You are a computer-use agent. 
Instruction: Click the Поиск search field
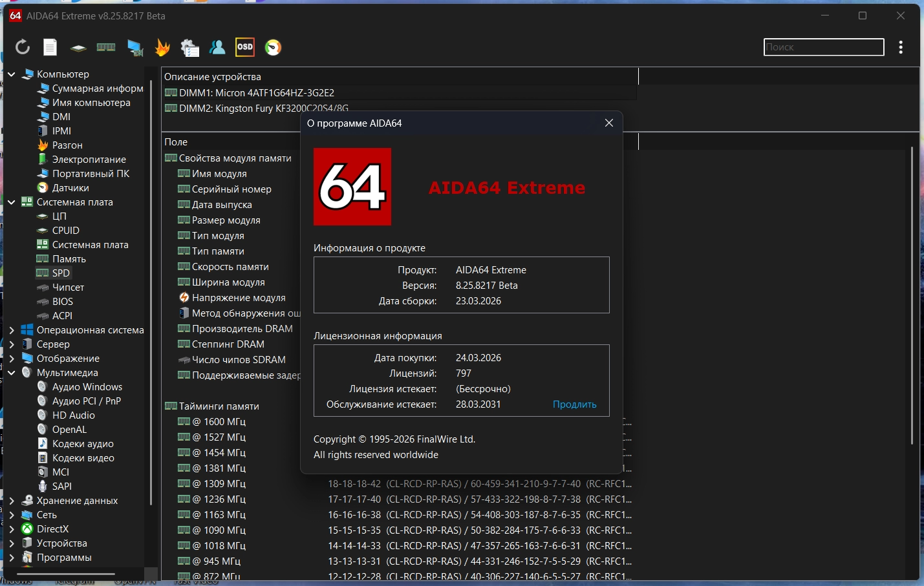(823, 47)
